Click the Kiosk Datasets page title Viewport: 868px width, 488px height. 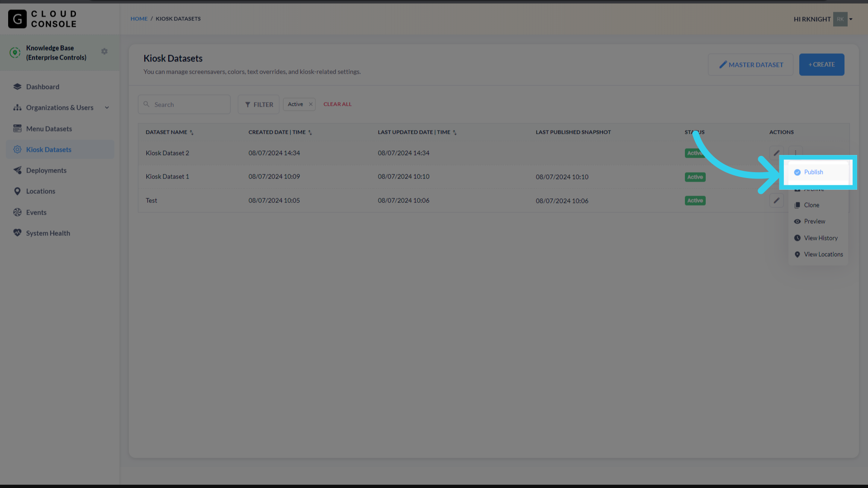[173, 58]
